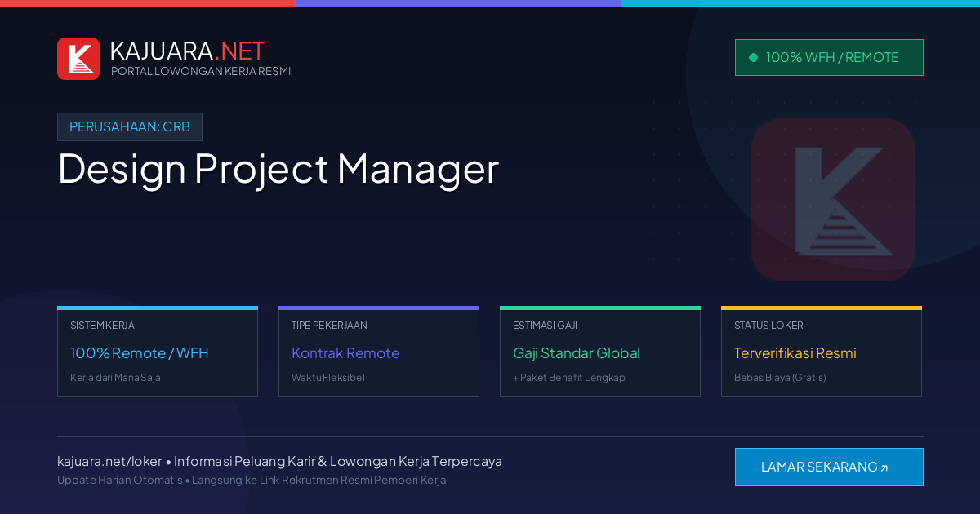This screenshot has width=980, height=514.
Task: Click the red Kajuara K logo icon
Action: click(78, 59)
